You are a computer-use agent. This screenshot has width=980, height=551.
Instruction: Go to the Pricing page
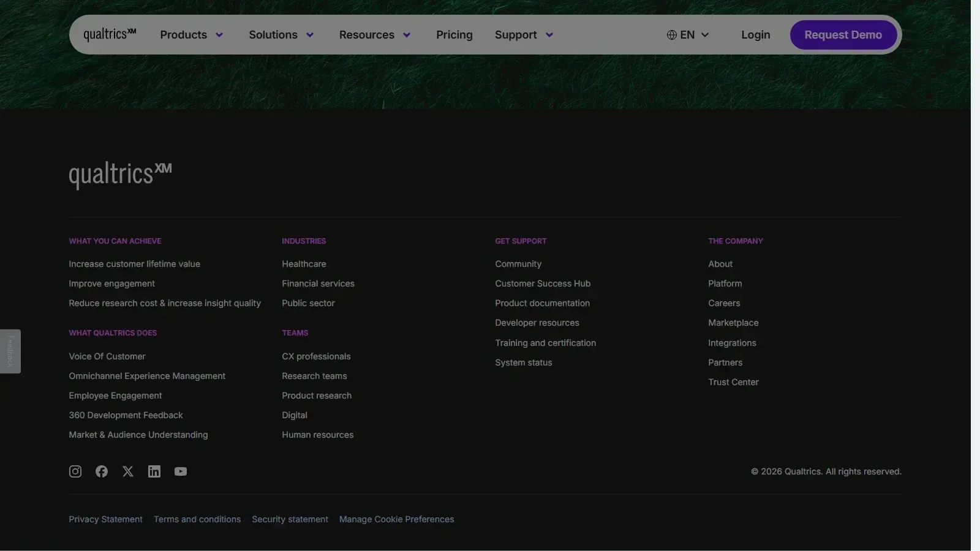coord(454,35)
